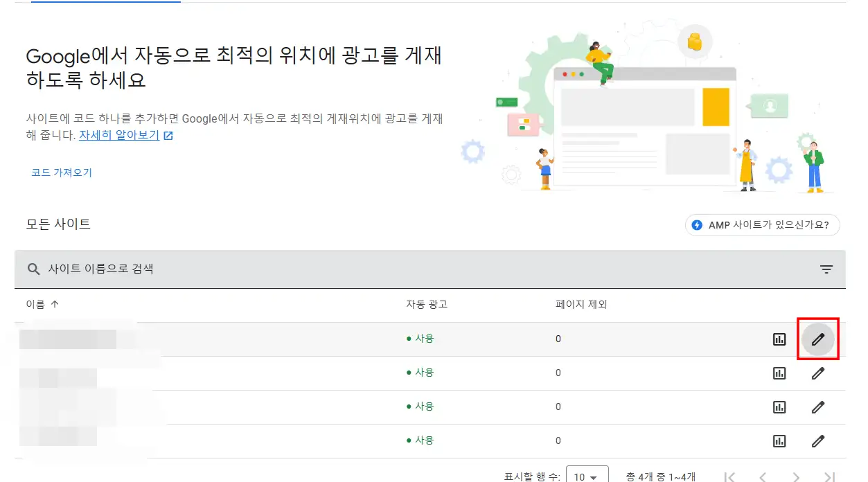Viewport: 868px width, 482px height.
Task: Click the magnifier icon in the search bar
Action: point(33,269)
